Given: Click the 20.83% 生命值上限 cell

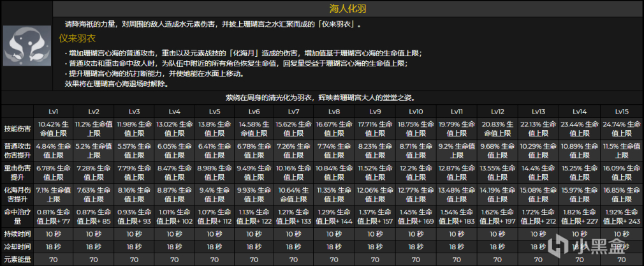Looking at the screenshot, I should [x=498, y=128].
